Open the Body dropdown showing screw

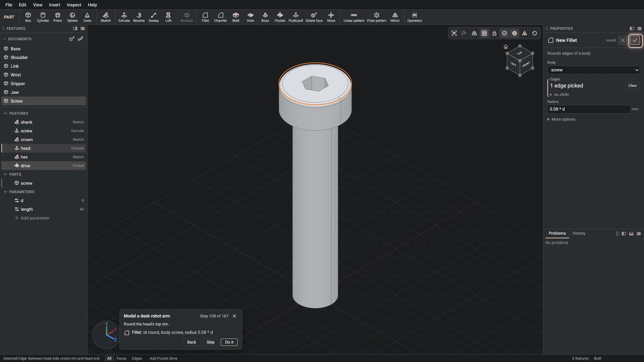coord(593,70)
